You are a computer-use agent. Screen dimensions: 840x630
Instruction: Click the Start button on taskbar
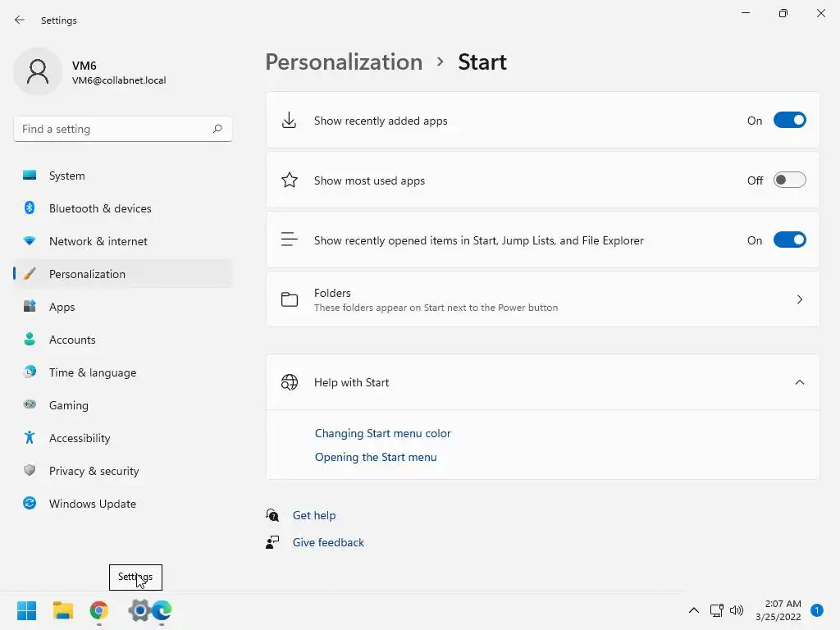(26, 610)
